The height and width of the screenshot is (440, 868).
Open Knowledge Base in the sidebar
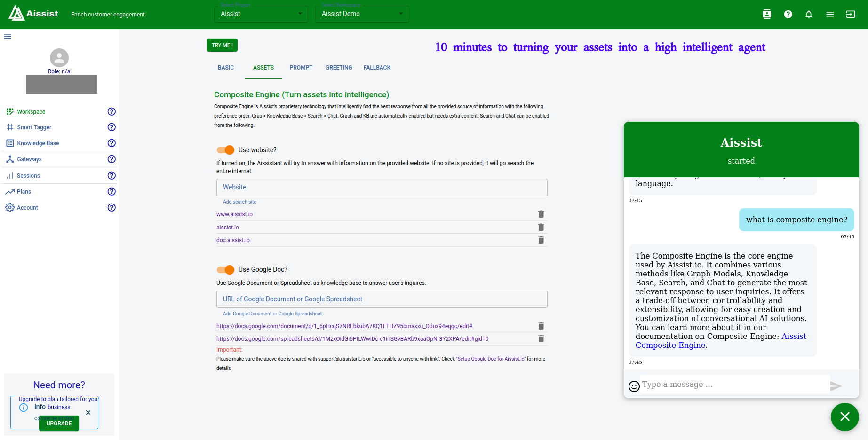coord(38,143)
